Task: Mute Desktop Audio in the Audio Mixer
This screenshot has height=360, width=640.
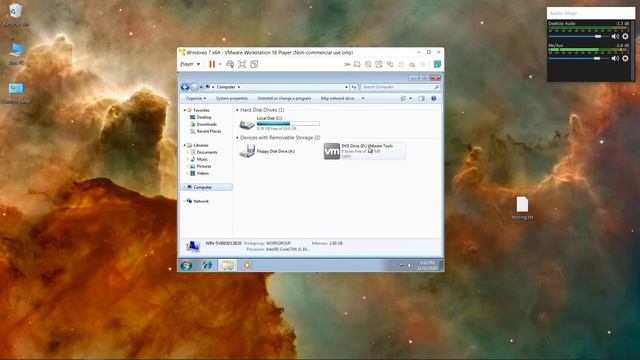Action: pyautogui.click(x=615, y=36)
